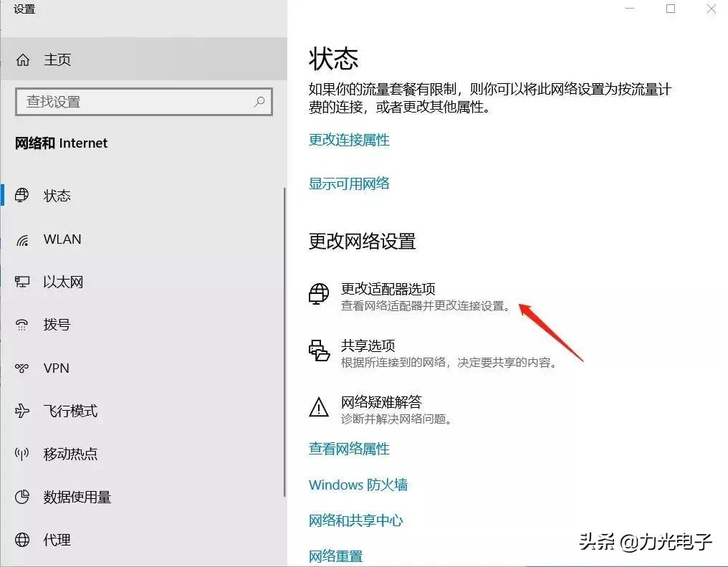Click inside the 查找设置 search box

[143, 102]
